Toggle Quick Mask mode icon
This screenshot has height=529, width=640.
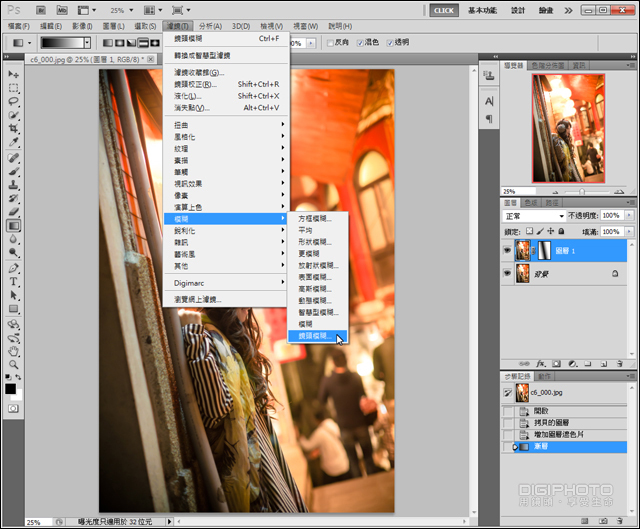point(13,409)
